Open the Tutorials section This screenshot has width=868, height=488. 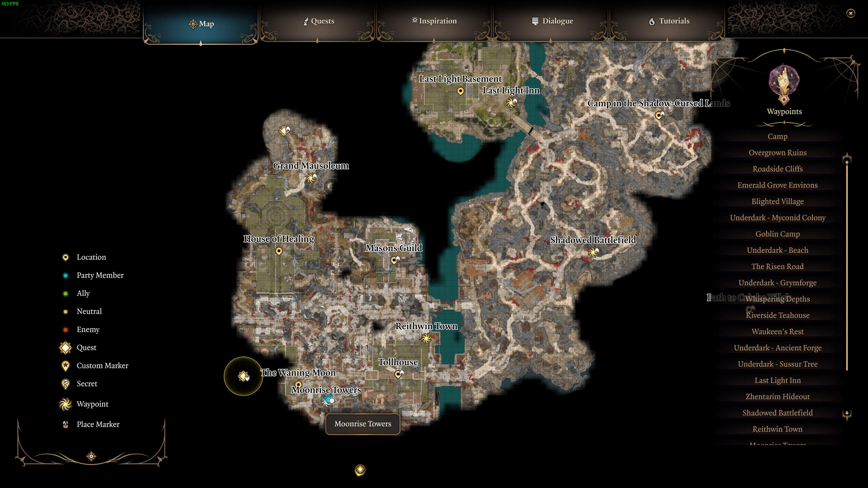point(669,21)
